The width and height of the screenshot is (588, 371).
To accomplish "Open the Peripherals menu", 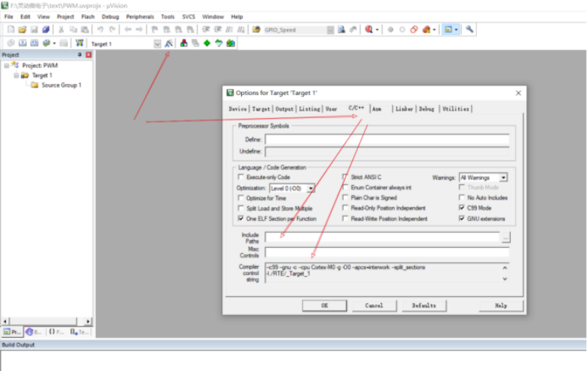I will pos(139,16).
